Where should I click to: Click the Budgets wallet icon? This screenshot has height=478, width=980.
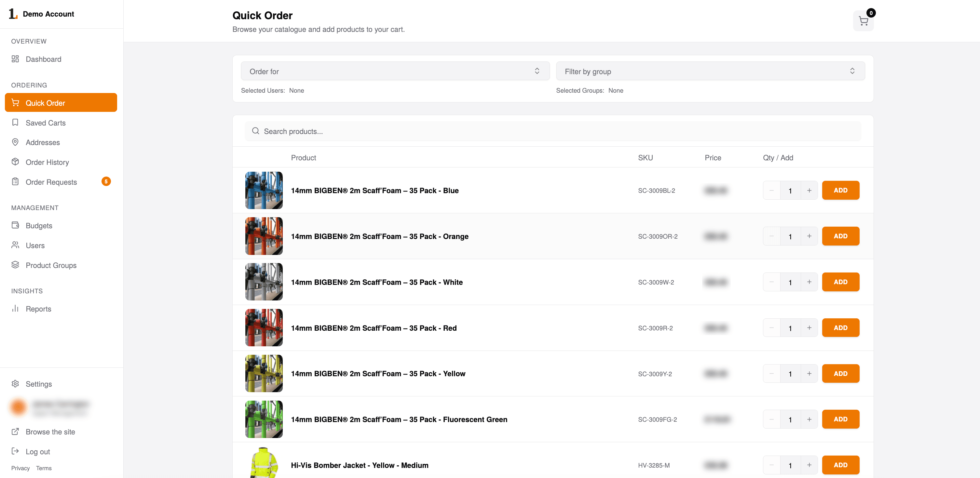point(15,225)
